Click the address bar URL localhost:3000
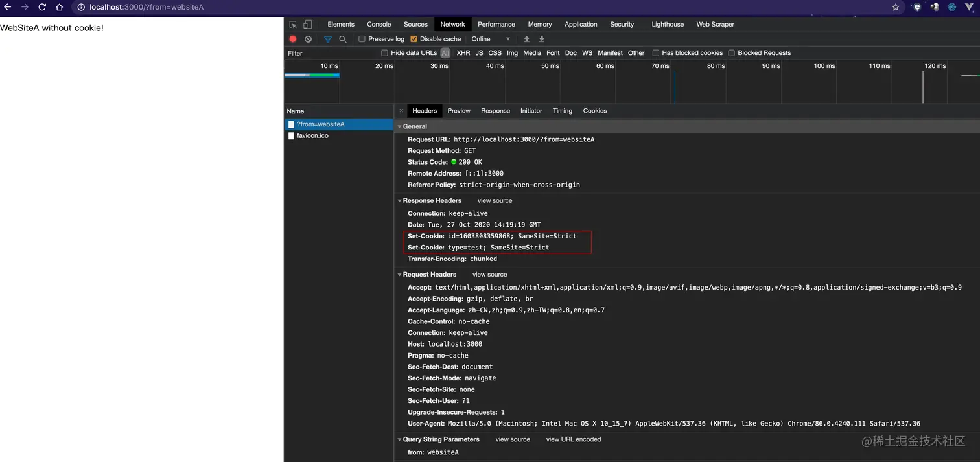Viewport: 980px width, 462px height. (146, 7)
